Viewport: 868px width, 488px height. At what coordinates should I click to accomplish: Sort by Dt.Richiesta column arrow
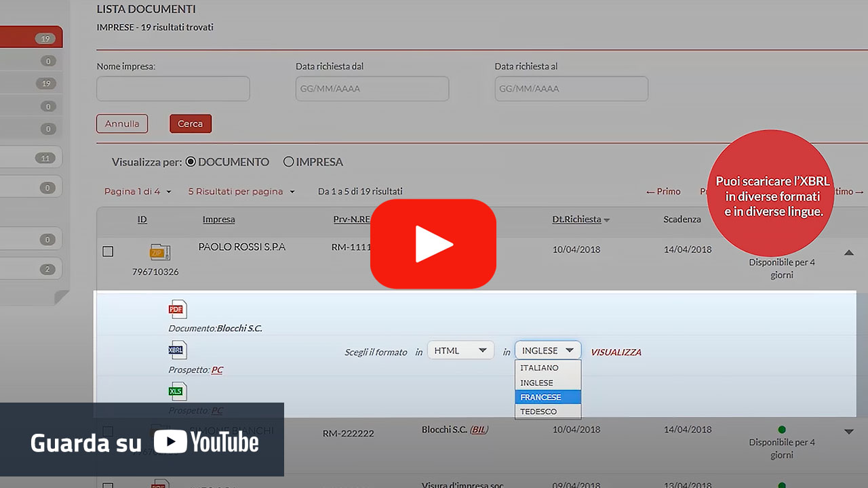click(606, 220)
